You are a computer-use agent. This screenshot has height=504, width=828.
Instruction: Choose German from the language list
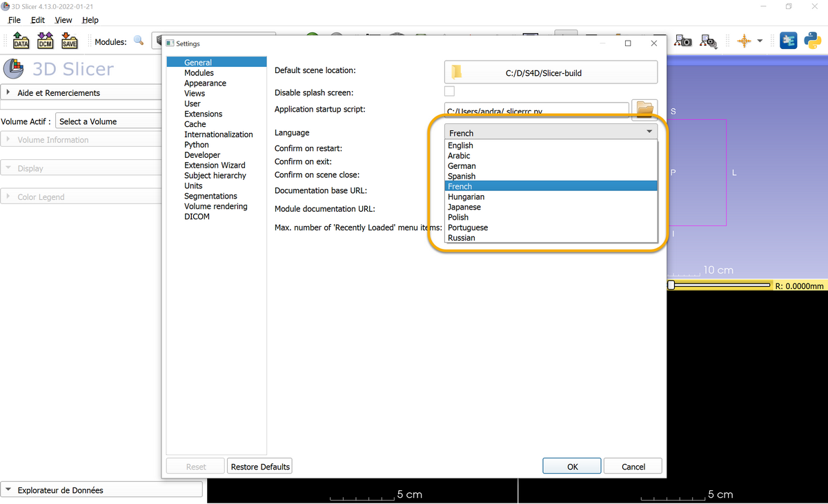pos(551,166)
